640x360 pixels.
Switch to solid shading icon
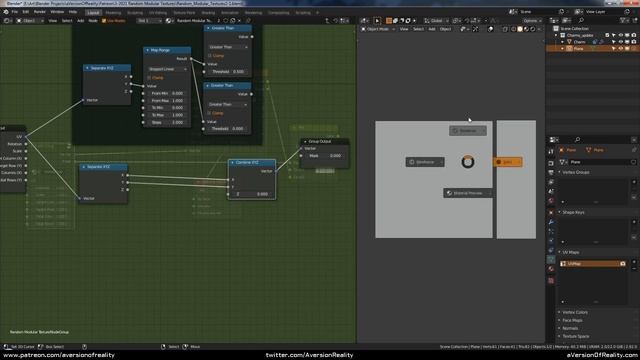520,29
